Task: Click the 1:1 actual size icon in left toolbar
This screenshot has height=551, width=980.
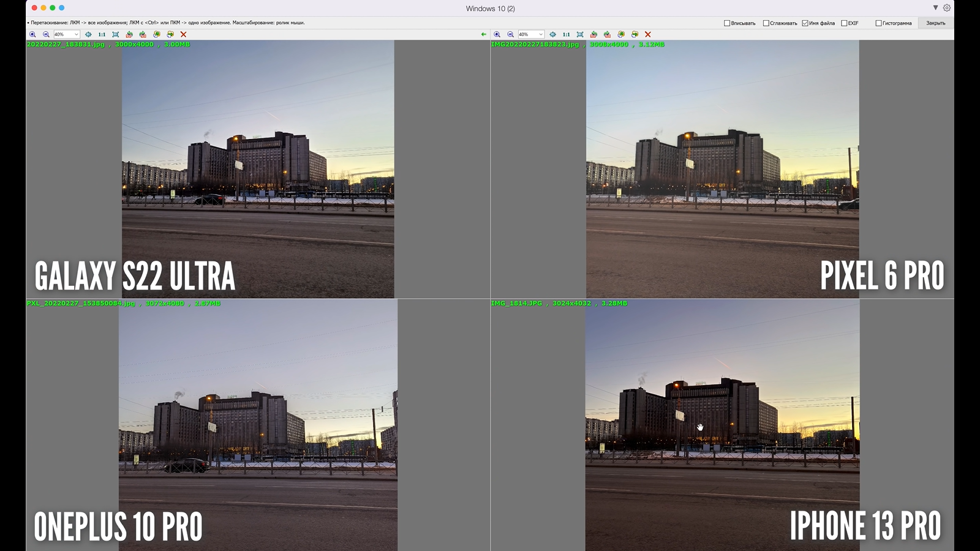Action: 102,34
